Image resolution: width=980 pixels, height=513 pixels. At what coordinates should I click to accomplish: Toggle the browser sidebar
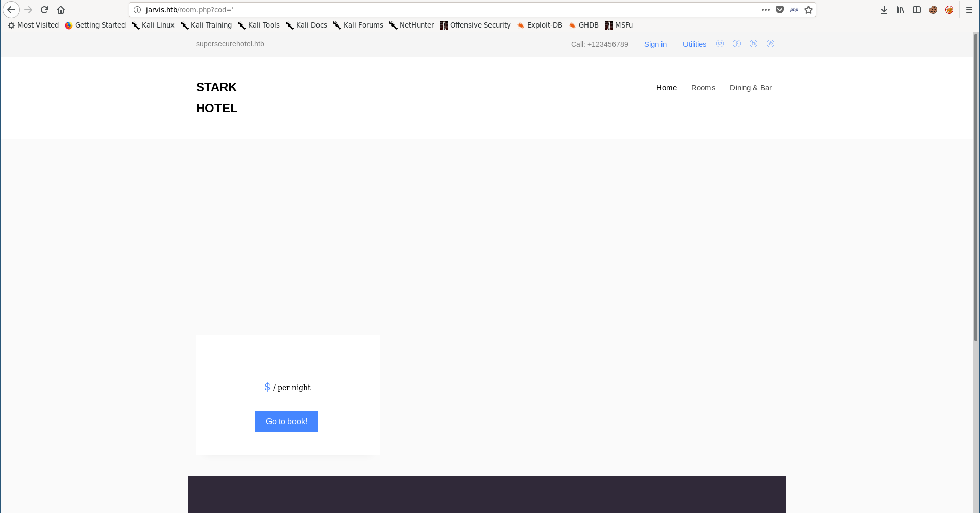pyautogui.click(x=917, y=10)
